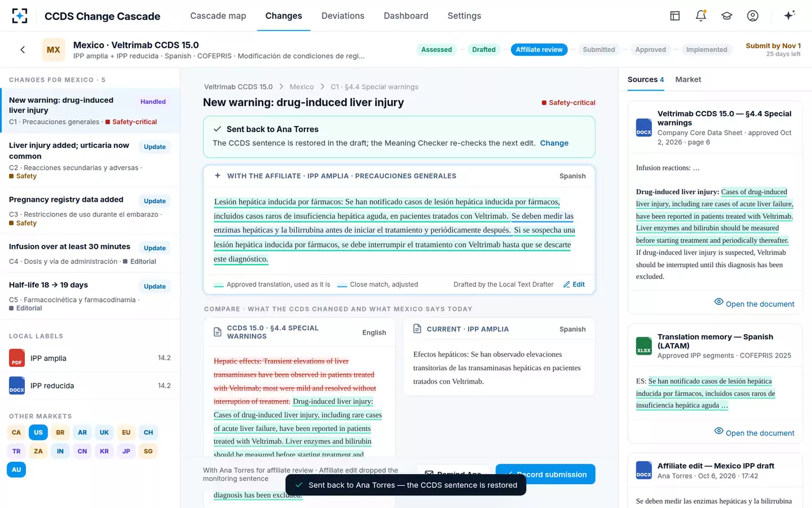Click the Change link in Sent back banner
This screenshot has height=508, width=812.
pos(554,143)
